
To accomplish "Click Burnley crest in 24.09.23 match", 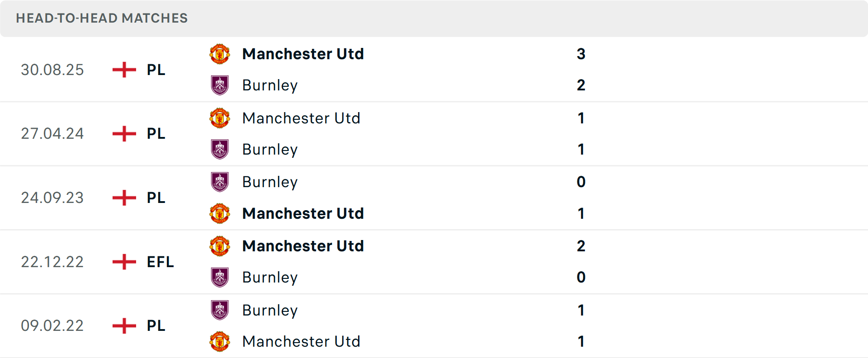I will [x=220, y=182].
